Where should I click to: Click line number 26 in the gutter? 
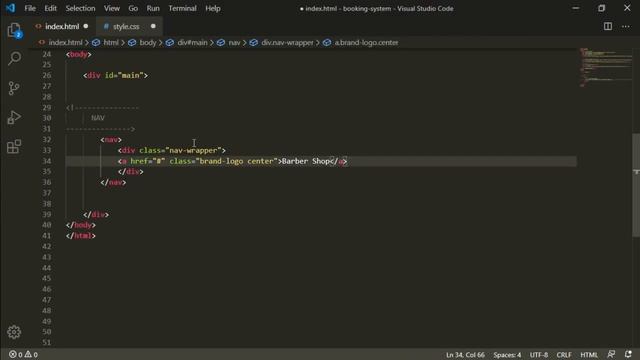coord(47,75)
